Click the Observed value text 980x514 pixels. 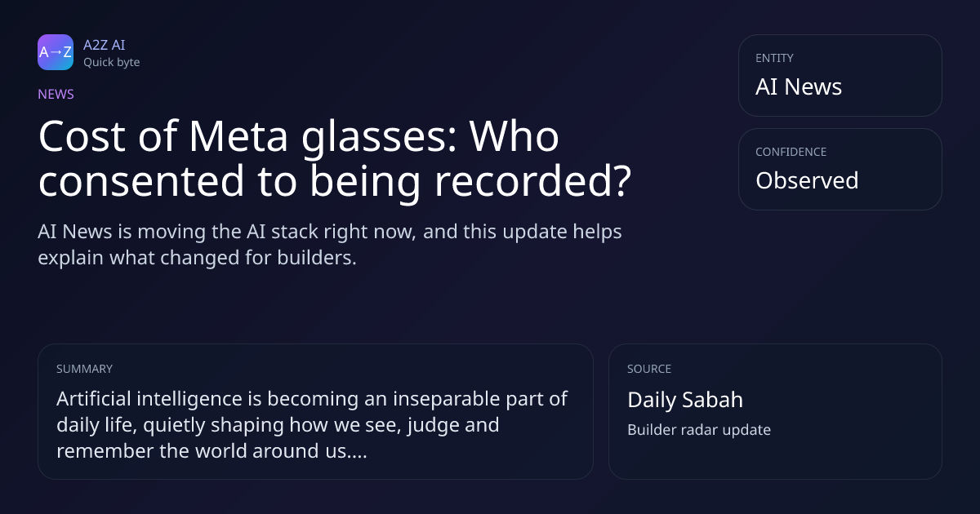coord(807,180)
